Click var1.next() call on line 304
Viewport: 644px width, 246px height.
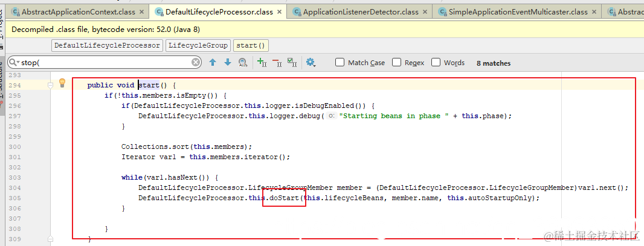click(x=601, y=188)
